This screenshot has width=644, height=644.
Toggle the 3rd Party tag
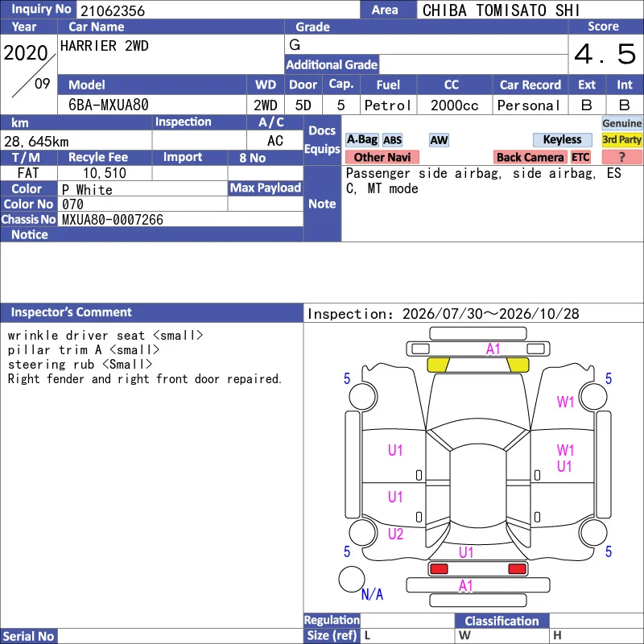point(621,139)
